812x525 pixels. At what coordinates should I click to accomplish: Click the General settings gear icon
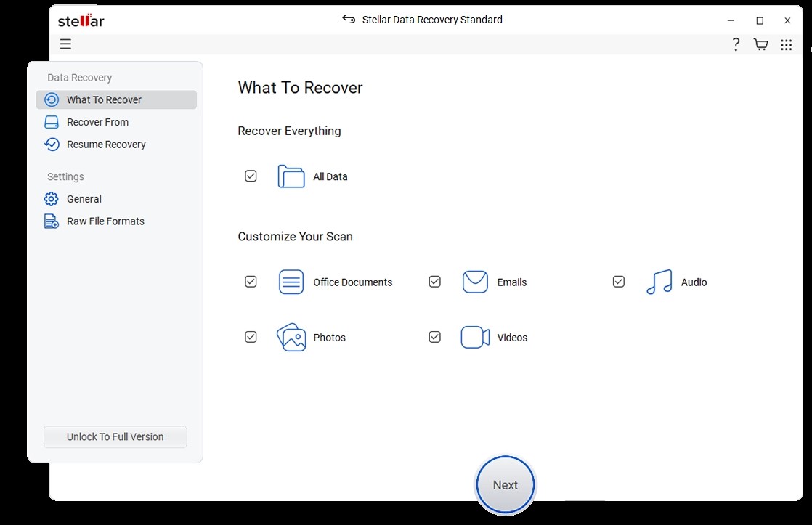coord(50,198)
